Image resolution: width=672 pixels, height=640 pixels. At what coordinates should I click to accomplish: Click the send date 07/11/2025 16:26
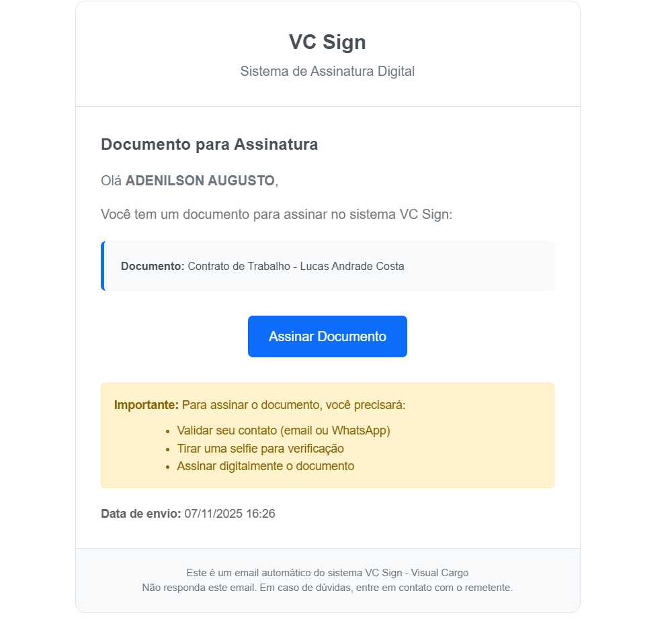coord(230,514)
